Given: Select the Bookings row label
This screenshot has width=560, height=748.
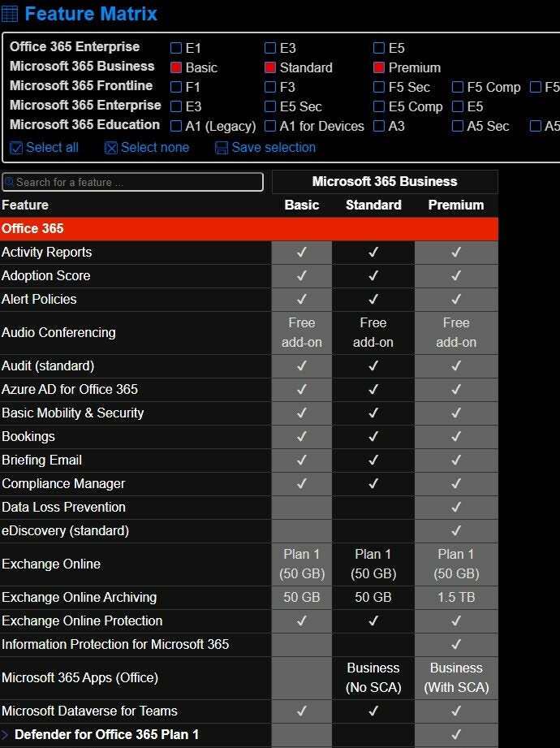Looking at the screenshot, I should [28, 436].
